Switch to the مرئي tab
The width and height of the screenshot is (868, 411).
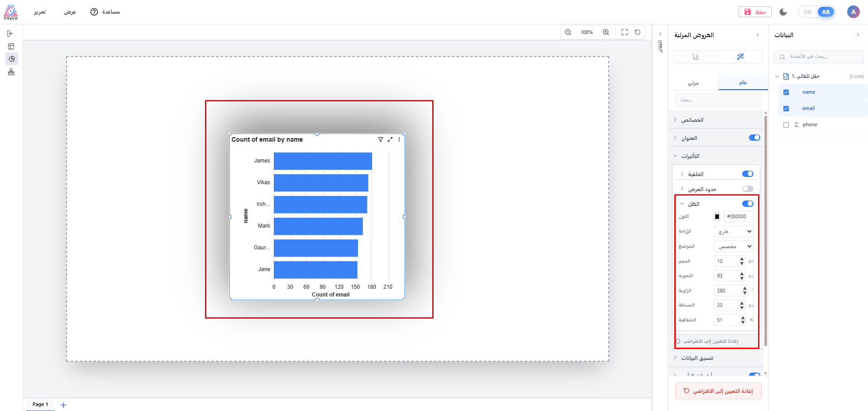[693, 83]
